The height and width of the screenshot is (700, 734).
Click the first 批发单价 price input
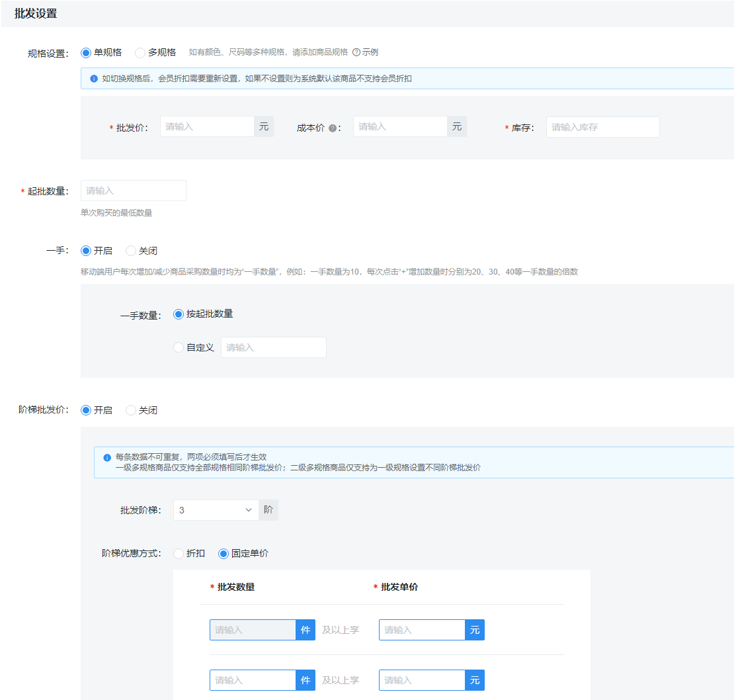[421, 629]
